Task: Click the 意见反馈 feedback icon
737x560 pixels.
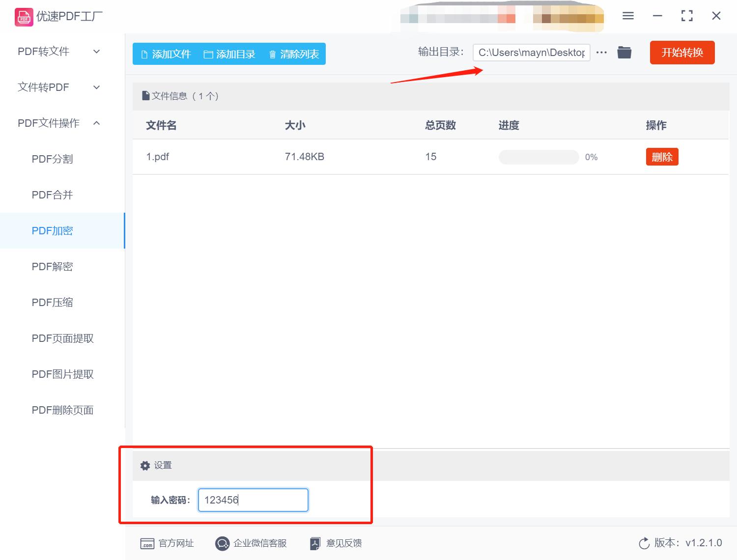Action: 315,543
